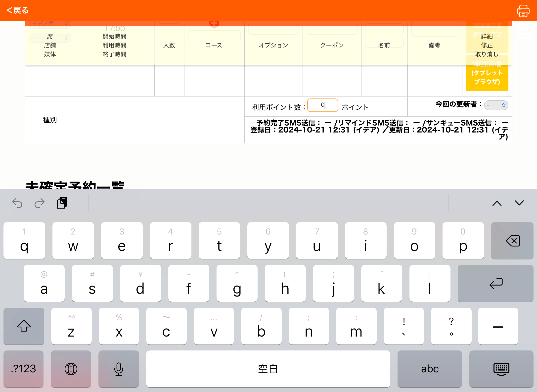The image size is (537, 392).
Task: Open the 席 seat dropdown
Action: coord(50,38)
